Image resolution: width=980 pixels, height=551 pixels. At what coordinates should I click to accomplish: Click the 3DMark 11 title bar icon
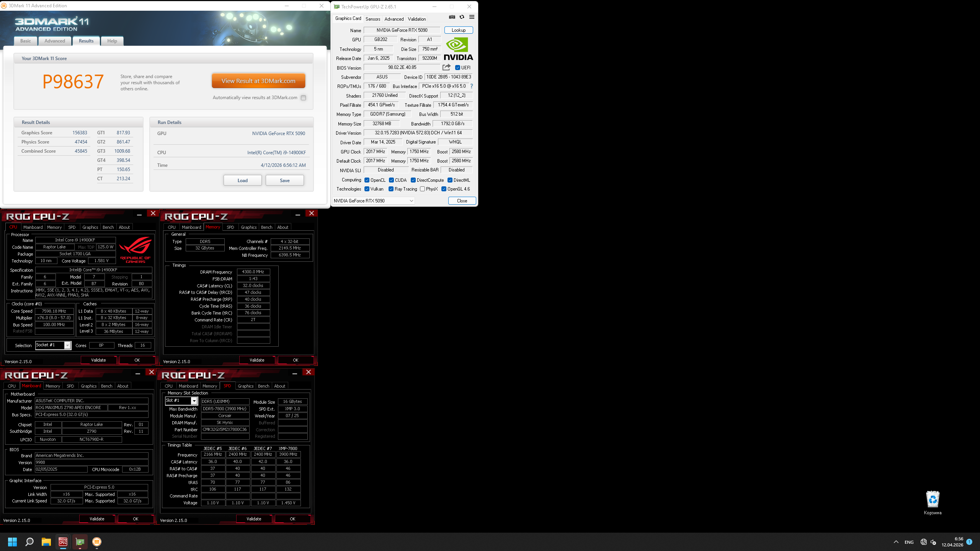tap(4, 6)
